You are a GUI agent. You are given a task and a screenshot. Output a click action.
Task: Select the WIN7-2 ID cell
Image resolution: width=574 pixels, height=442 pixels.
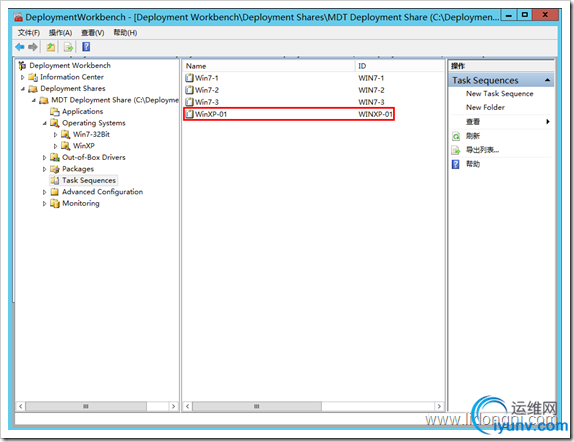pyautogui.click(x=371, y=90)
